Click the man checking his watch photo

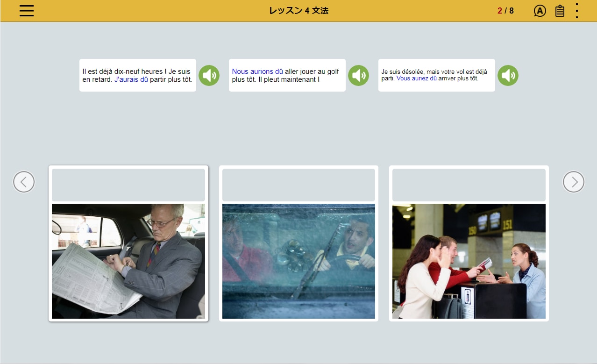click(128, 261)
